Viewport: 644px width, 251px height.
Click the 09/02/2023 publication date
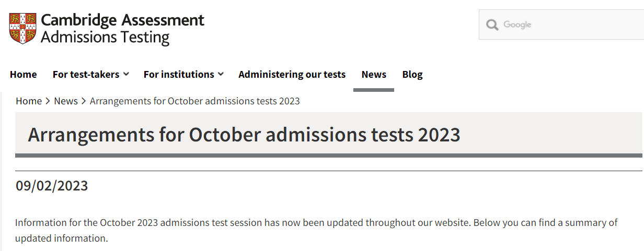(52, 186)
